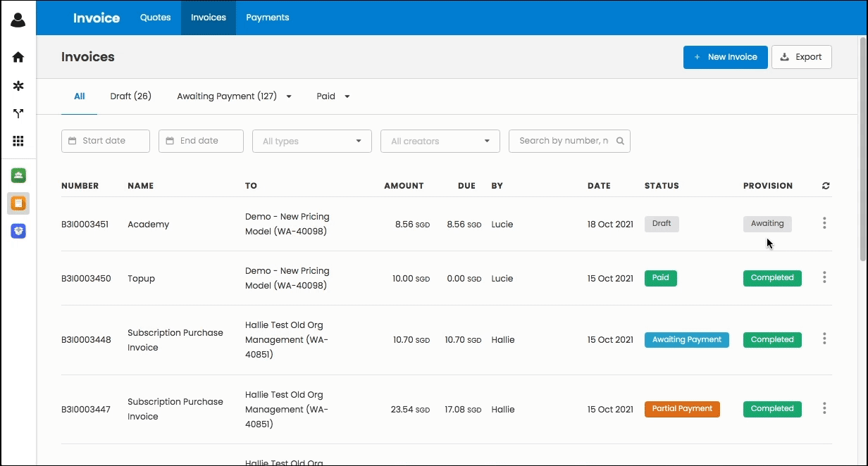The image size is (868, 466).
Task: Open the apps grid icon in sidebar
Action: click(18, 141)
